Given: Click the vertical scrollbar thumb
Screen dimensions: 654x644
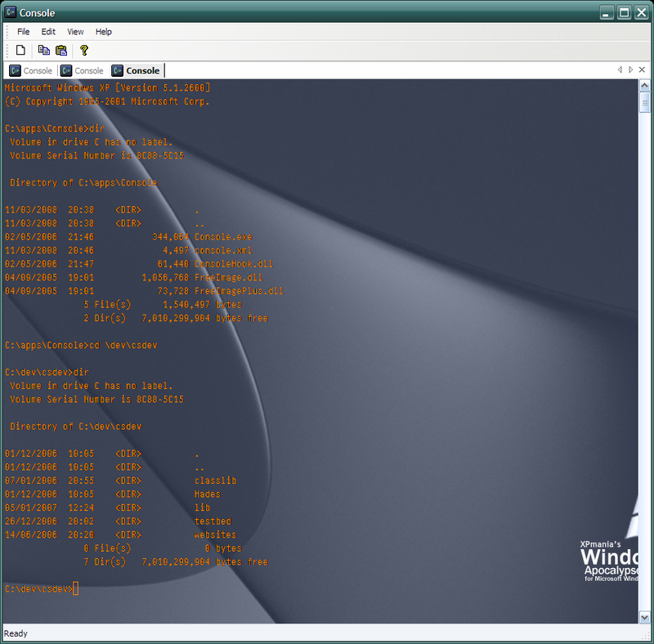Looking at the screenshot, I should 644,103.
